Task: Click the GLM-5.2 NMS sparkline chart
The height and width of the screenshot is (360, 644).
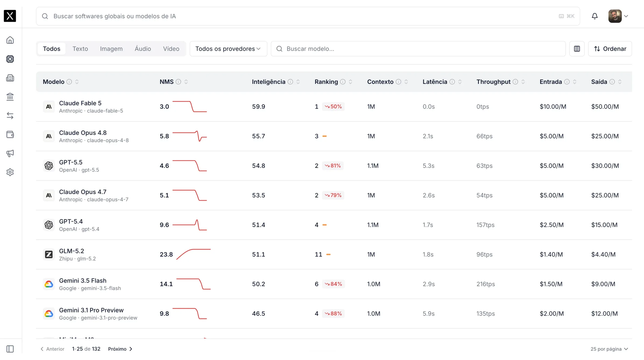Action: tap(193, 254)
